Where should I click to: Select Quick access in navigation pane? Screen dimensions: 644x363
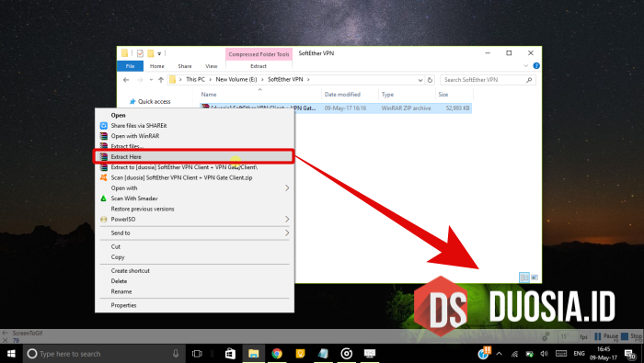[154, 101]
